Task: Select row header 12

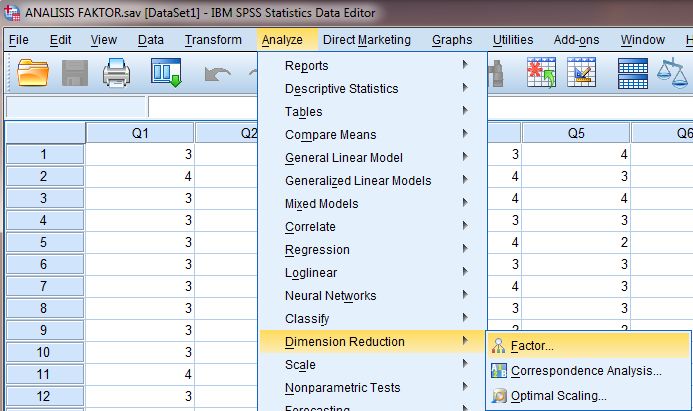Action: click(x=45, y=396)
